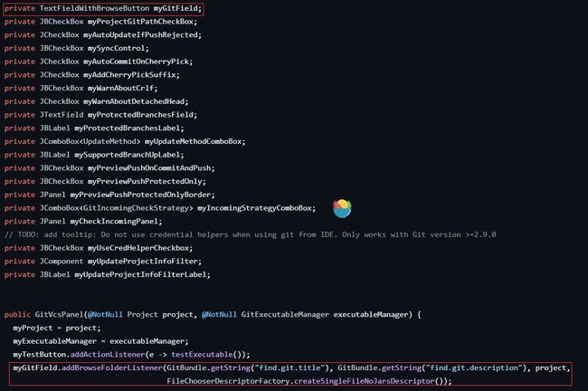
Task: Select myPreviewPushProtectedOnly checkbox field name
Action: coord(145,182)
